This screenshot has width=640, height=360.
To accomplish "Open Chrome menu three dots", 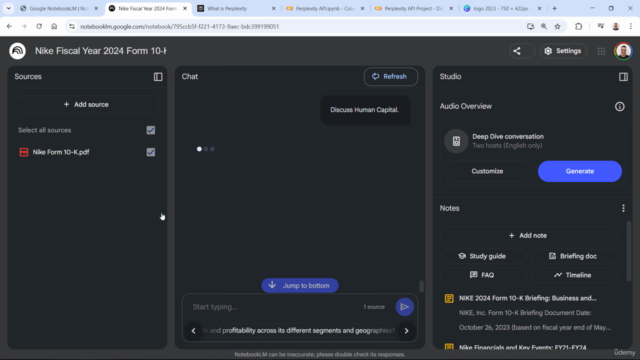I will click(631, 27).
